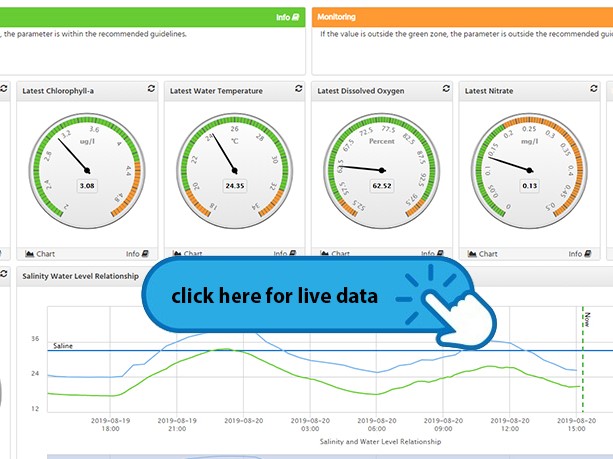Click the Chlorophyll-a gauge dial
Image resolution: width=613 pixels, height=459 pixels.
coord(87,171)
